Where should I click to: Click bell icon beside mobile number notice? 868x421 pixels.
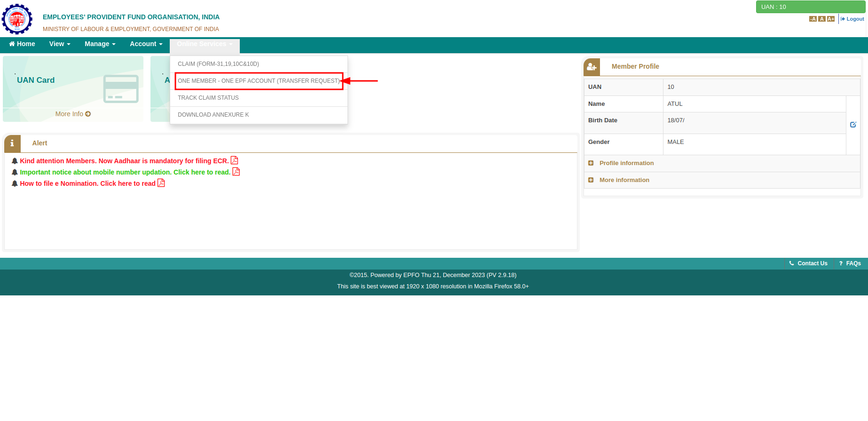coord(15,172)
